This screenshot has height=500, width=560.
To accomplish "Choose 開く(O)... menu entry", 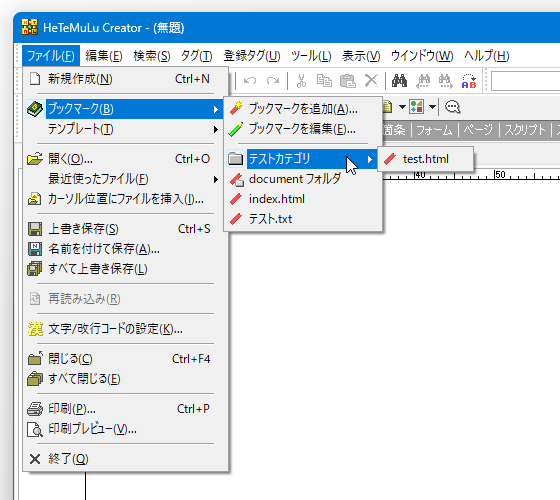I will 125,159.
